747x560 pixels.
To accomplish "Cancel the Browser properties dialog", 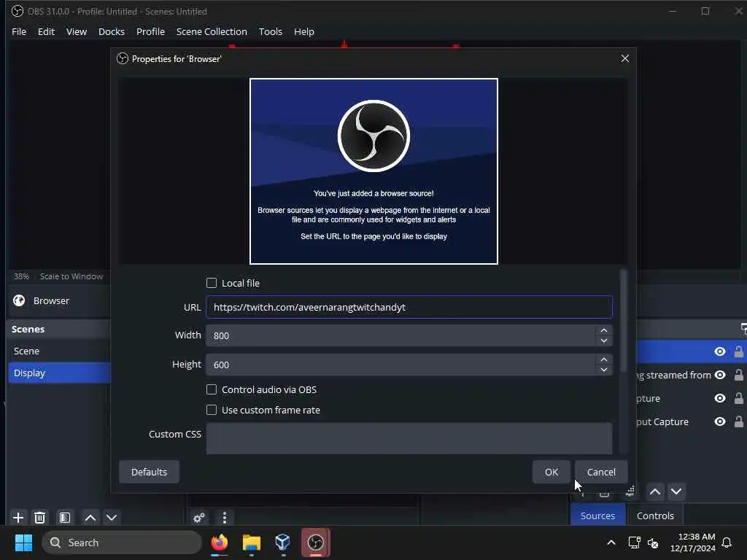I will tap(601, 472).
